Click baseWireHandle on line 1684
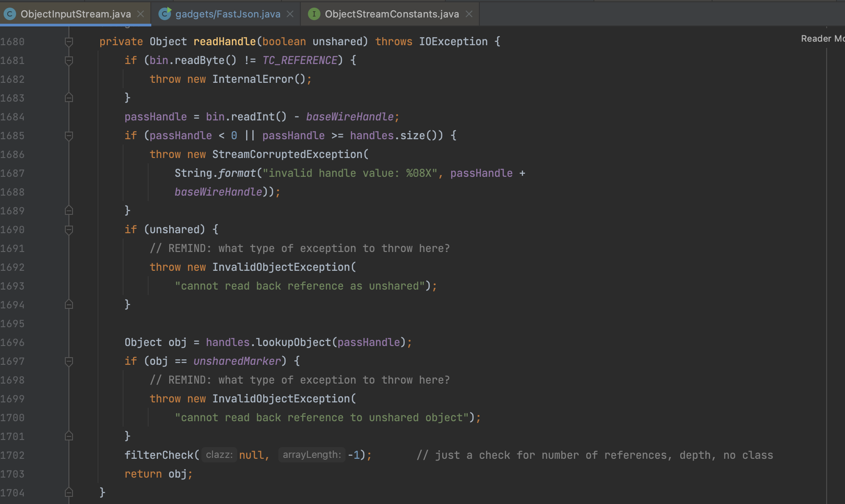This screenshot has height=504, width=845. point(350,117)
